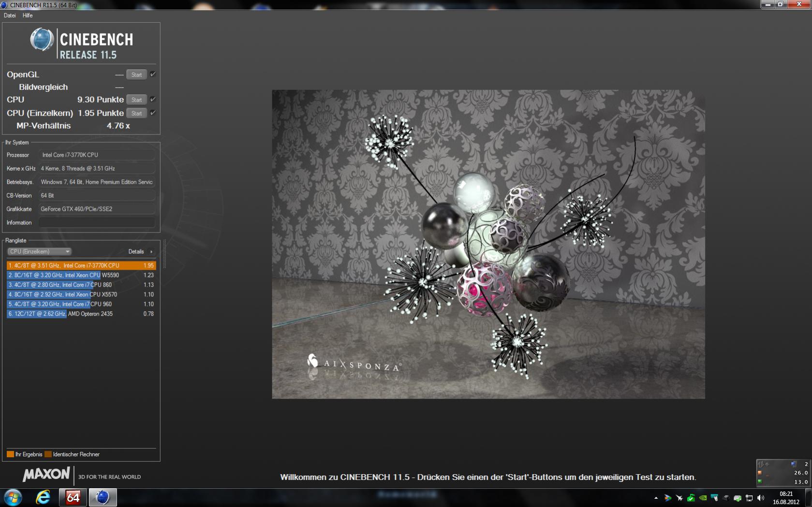The image size is (812, 507).
Task: Click the Information input field
Action: tap(97, 222)
